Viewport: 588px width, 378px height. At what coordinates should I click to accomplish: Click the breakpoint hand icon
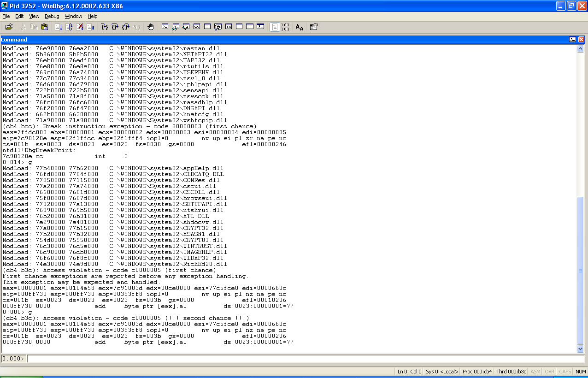150,27
